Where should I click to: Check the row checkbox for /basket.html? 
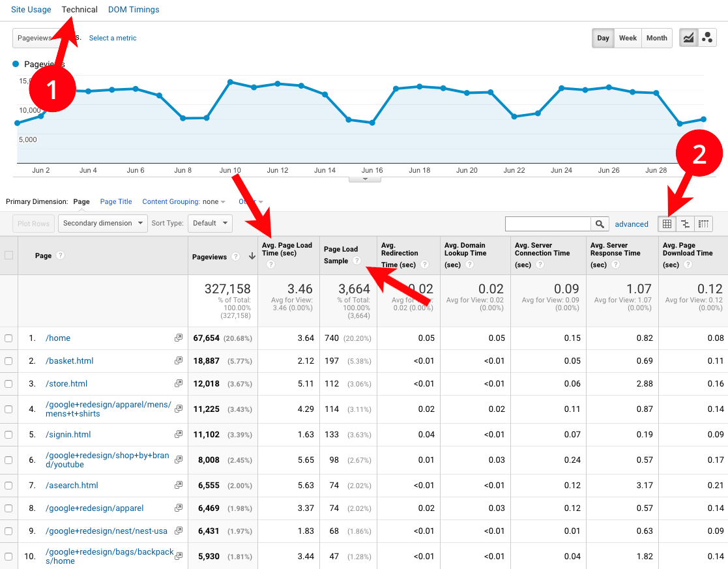click(9, 360)
